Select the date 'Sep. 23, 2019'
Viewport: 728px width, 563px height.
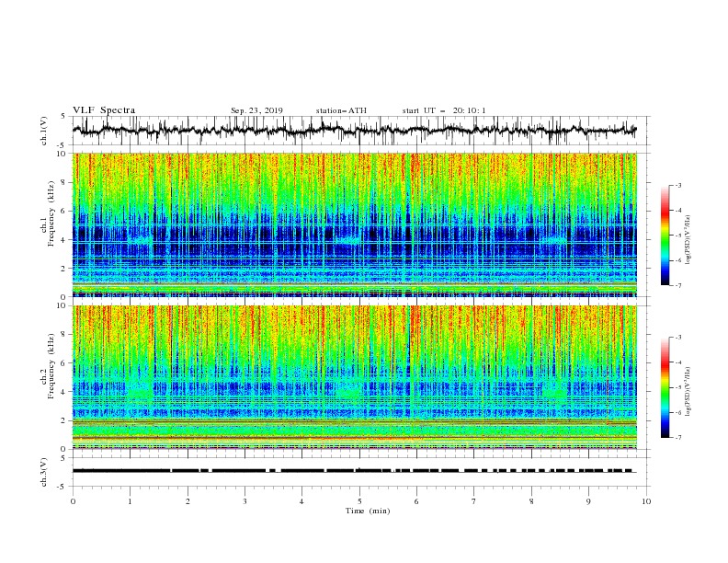pyautogui.click(x=256, y=110)
